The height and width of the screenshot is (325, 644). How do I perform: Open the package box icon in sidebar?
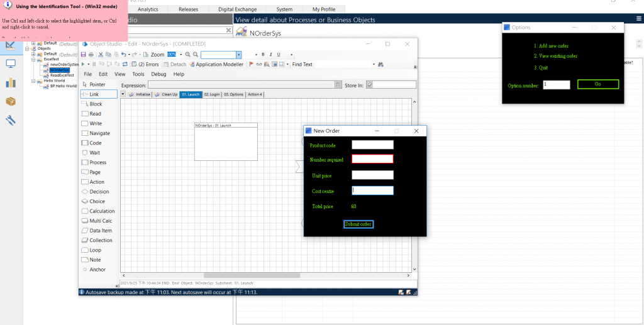[x=11, y=101]
